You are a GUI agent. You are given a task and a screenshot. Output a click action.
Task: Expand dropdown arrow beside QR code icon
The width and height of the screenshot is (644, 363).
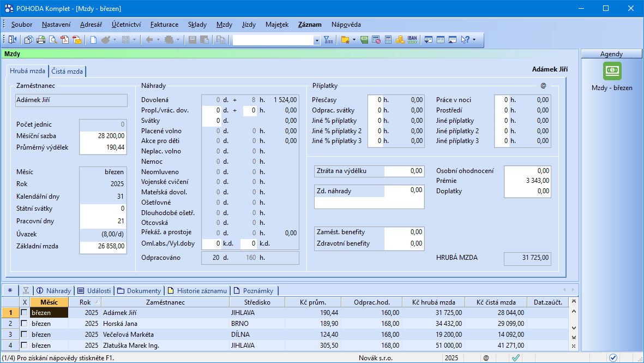pos(134,40)
